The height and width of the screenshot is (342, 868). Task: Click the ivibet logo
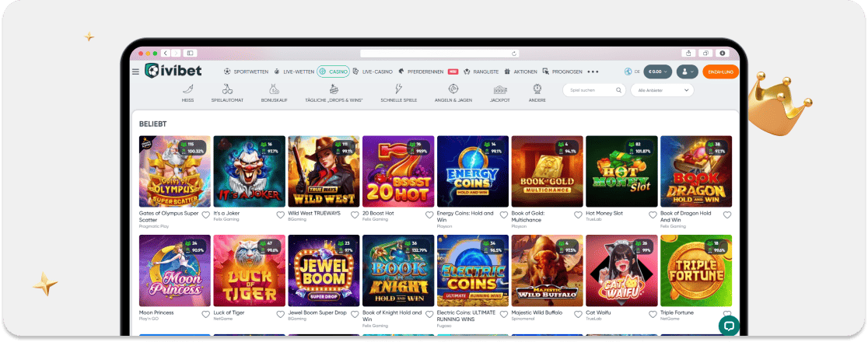173,71
